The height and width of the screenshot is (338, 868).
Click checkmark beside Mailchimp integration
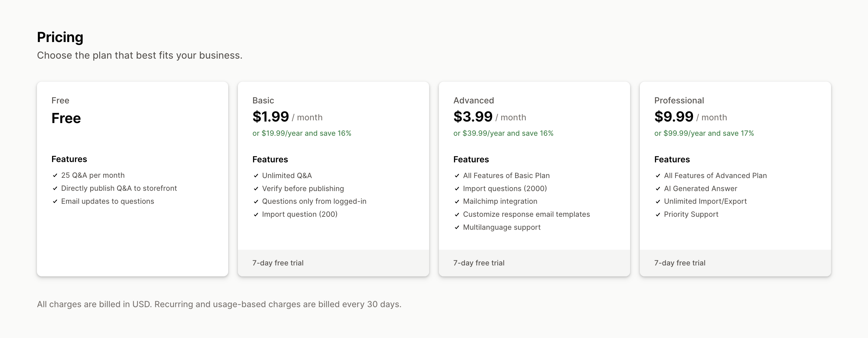coord(457,201)
